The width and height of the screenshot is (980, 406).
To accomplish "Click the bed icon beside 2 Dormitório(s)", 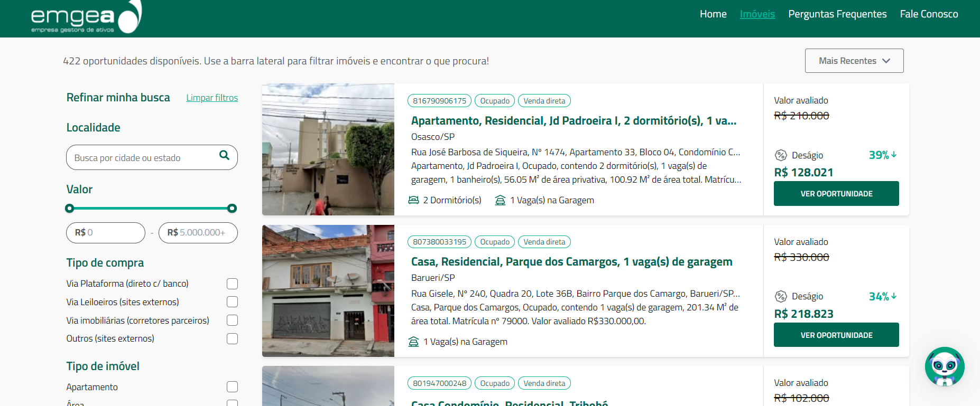I will pyautogui.click(x=414, y=200).
